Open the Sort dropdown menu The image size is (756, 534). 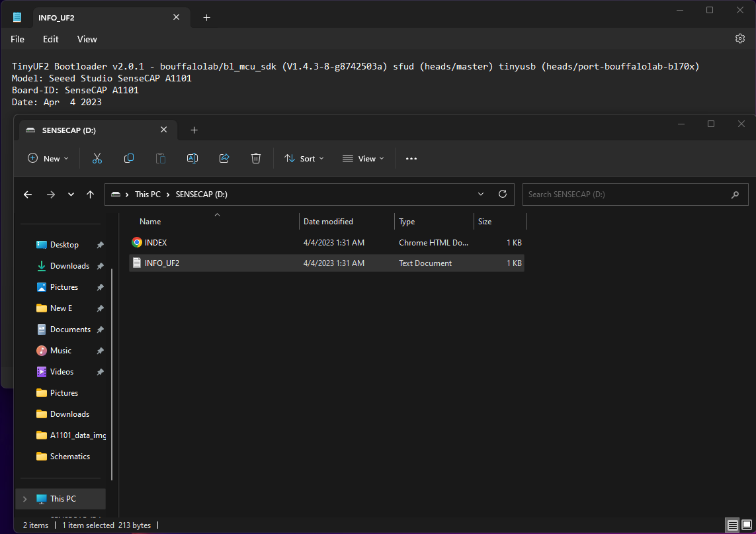pos(304,159)
